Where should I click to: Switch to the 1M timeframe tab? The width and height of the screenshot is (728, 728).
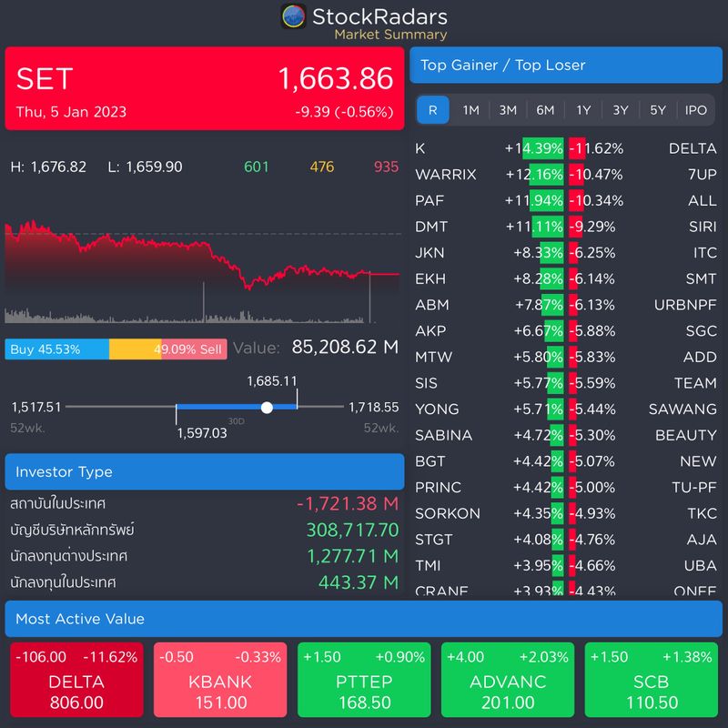pos(470,109)
